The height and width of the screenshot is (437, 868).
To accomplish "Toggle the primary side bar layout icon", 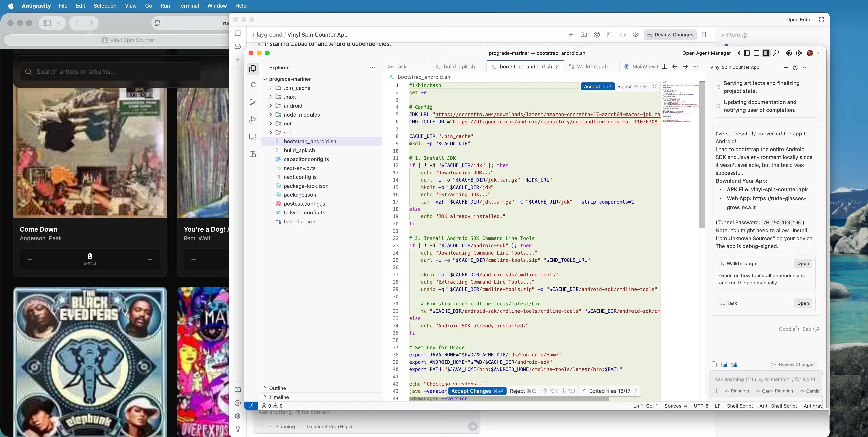I will [747, 53].
